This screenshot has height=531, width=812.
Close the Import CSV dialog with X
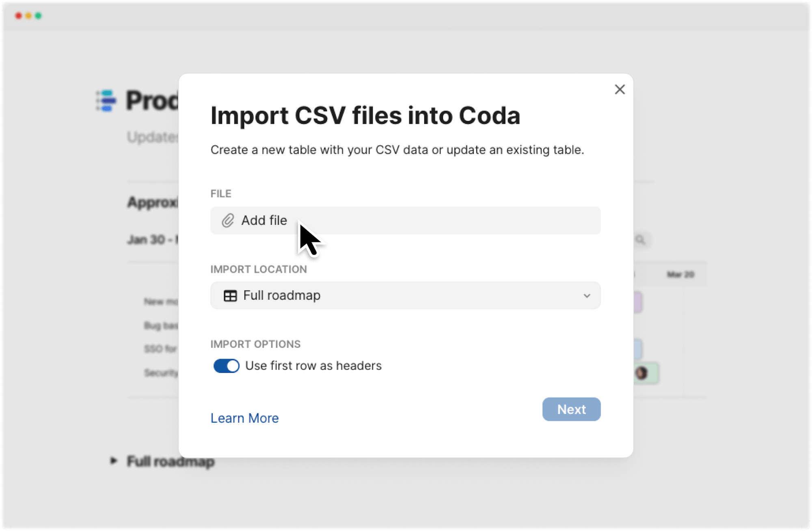tap(620, 89)
